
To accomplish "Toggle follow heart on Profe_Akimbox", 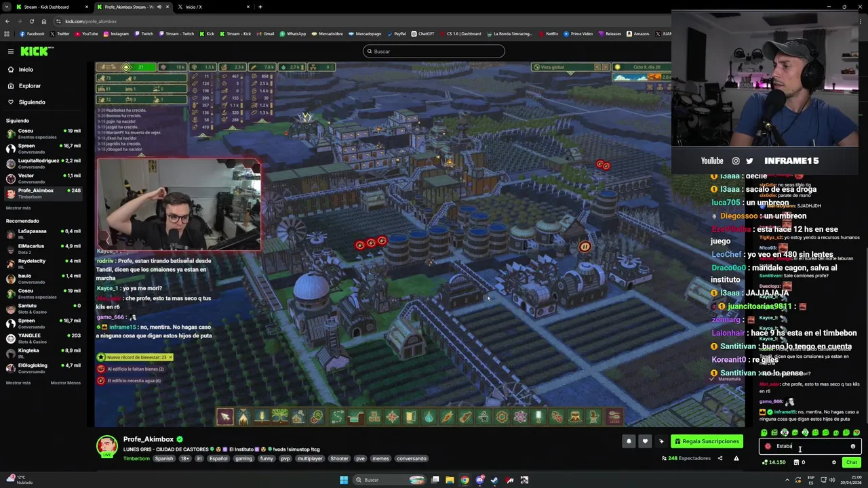I will coord(645,442).
